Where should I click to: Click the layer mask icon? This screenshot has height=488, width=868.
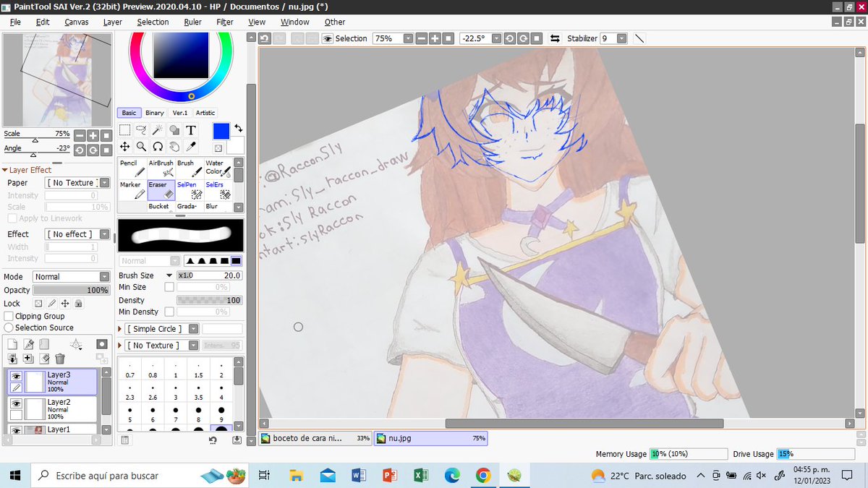102,344
